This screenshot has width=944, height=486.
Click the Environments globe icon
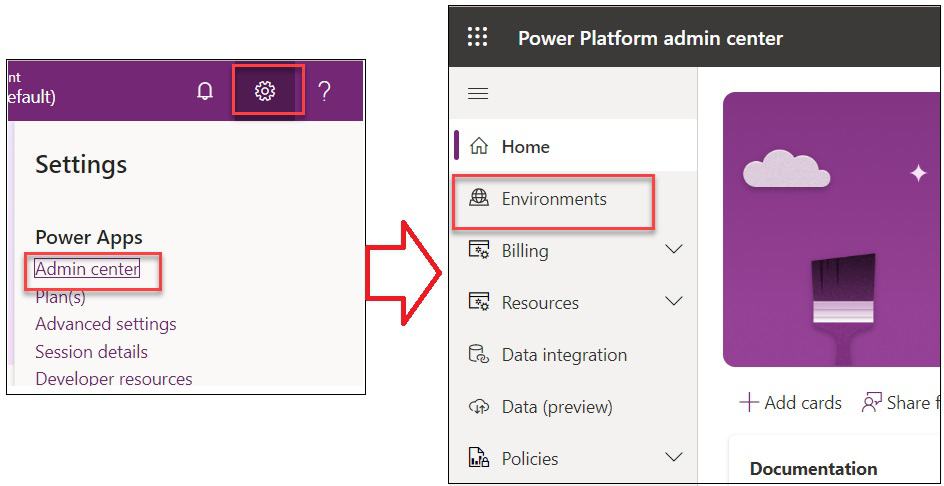point(479,198)
